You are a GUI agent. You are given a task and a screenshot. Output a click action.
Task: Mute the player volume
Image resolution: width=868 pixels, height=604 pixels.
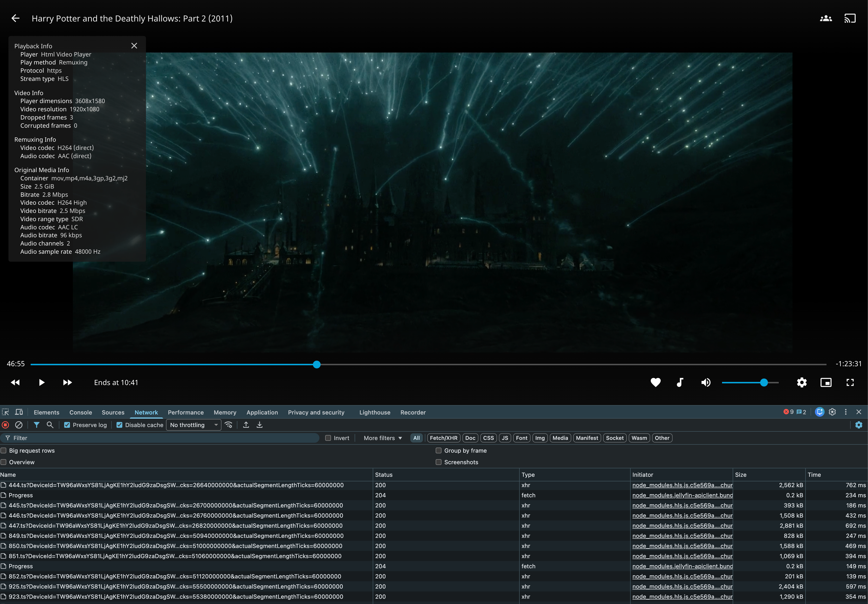(705, 382)
